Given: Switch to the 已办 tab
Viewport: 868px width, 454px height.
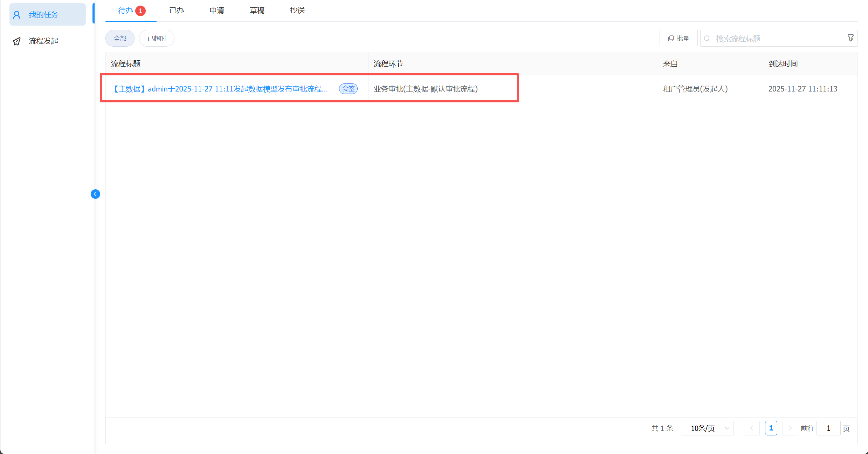Looking at the screenshot, I should (x=177, y=11).
